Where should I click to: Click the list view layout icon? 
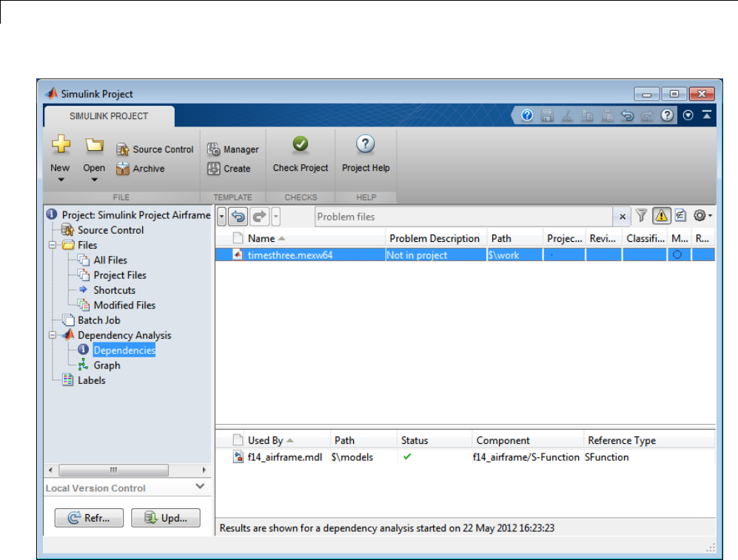[680, 216]
